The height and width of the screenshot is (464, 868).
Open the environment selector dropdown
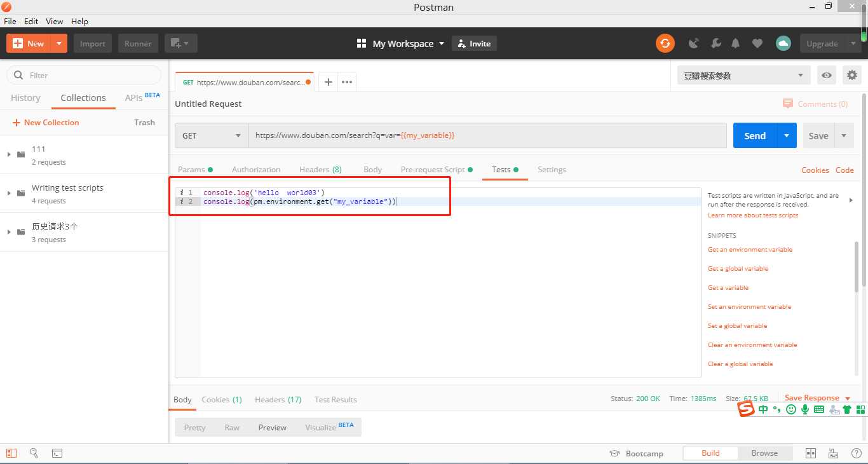743,75
